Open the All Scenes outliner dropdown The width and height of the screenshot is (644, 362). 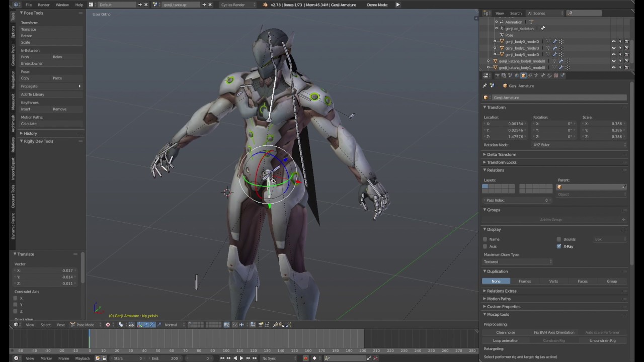coord(545,13)
